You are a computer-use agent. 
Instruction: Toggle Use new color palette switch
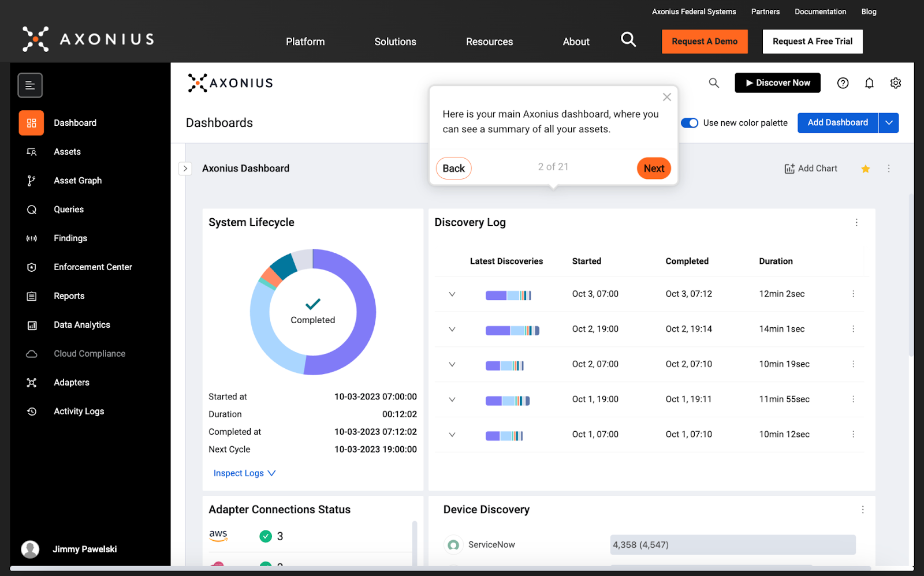click(690, 123)
